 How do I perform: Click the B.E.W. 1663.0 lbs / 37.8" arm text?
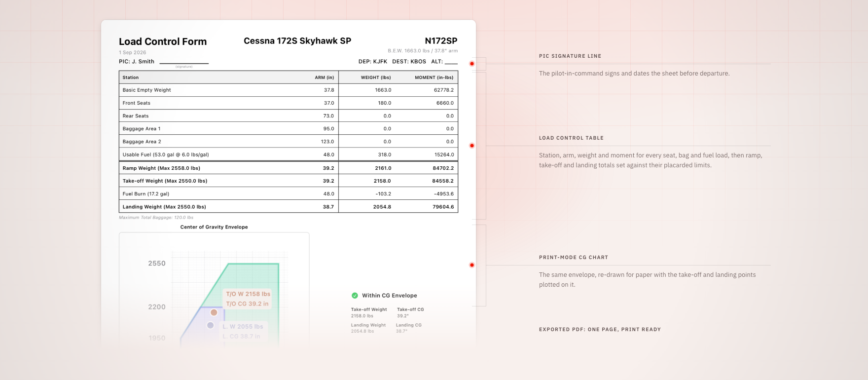click(423, 51)
